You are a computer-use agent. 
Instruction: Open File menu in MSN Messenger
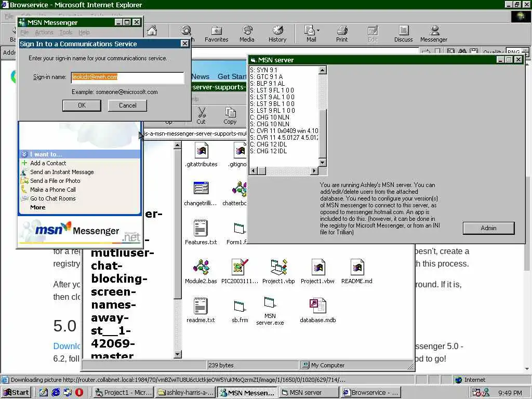tap(24, 32)
